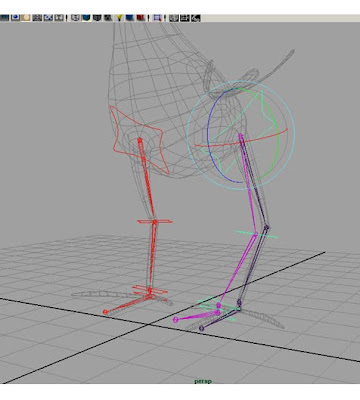This screenshot has height=400, width=360.
Task: Toggle the X-Ray display icon
Action: [173, 18]
